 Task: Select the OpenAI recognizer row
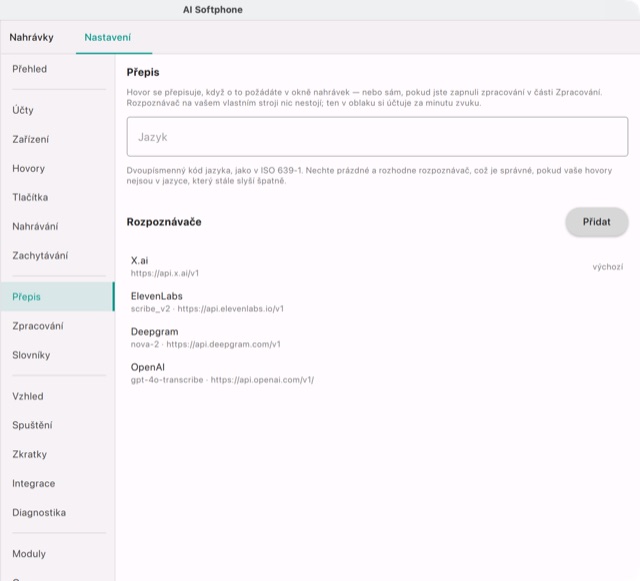(x=377, y=373)
